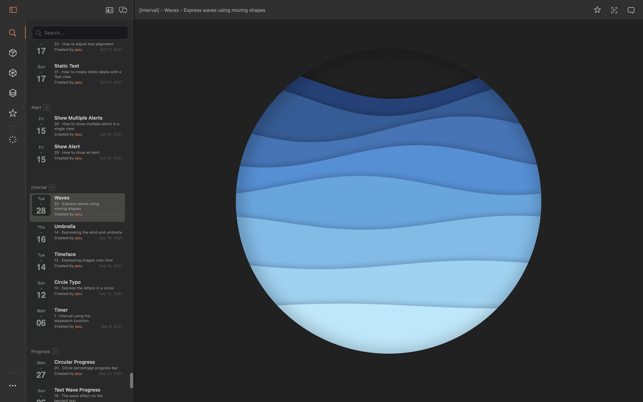Collapse the Interval section
This screenshot has height=402, width=643.
(52, 187)
